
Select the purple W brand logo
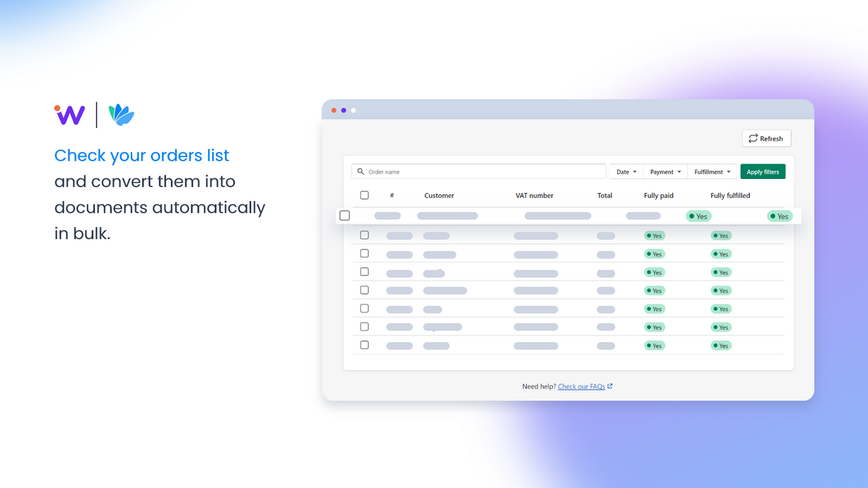coord(69,115)
